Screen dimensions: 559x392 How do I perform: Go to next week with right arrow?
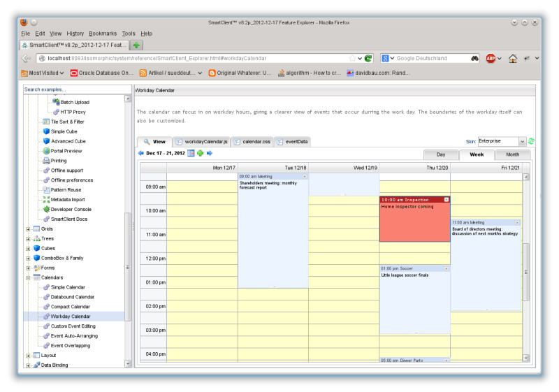click(210, 153)
